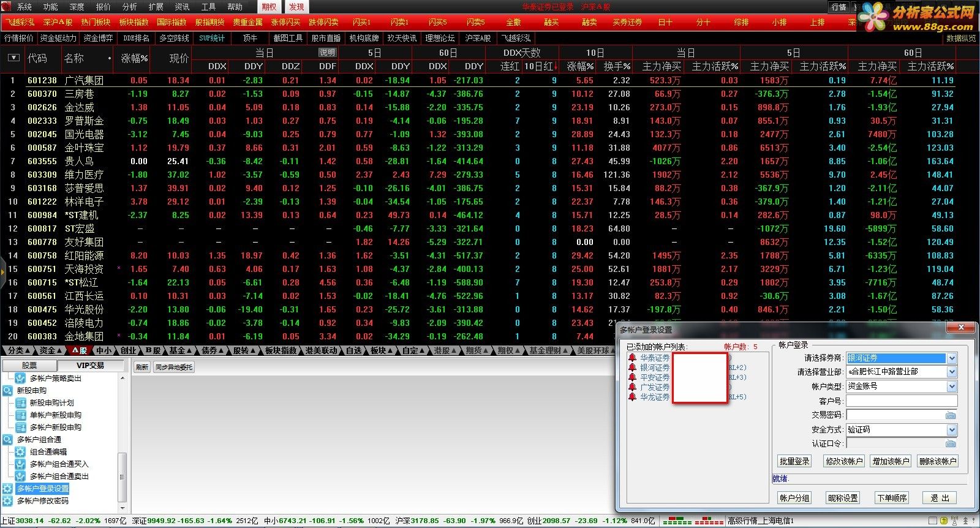Screen dimensions: 980x528
Task: Click the cart icon for 多帐户策略卖出
Action: (x=20, y=379)
